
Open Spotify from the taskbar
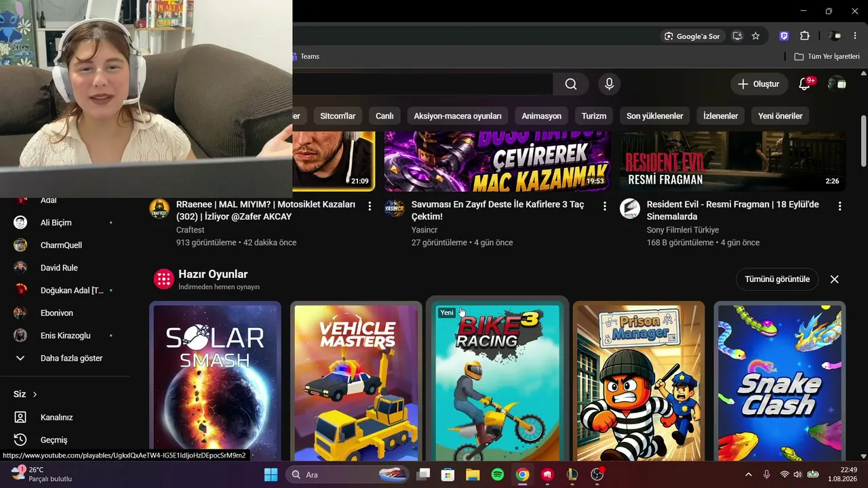[497, 474]
